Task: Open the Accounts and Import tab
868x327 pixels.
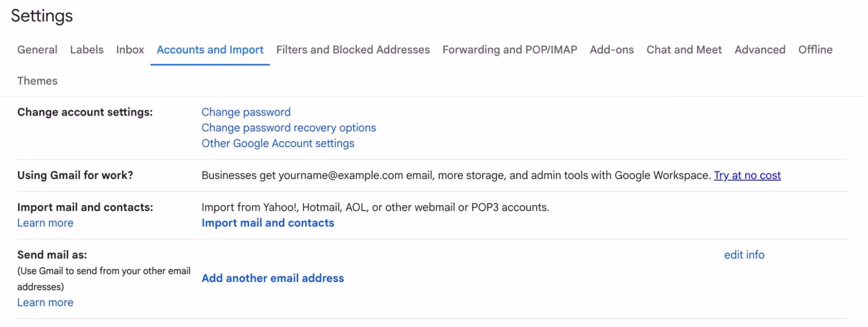Action: pyautogui.click(x=210, y=50)
